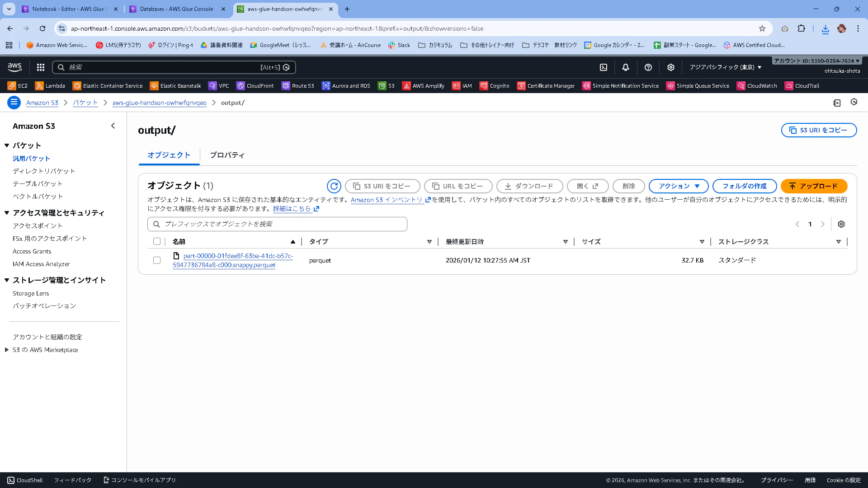Viewport: 868px width, 488px height.
Task: Click the orange アップロード button
Action: pos(814,186)
